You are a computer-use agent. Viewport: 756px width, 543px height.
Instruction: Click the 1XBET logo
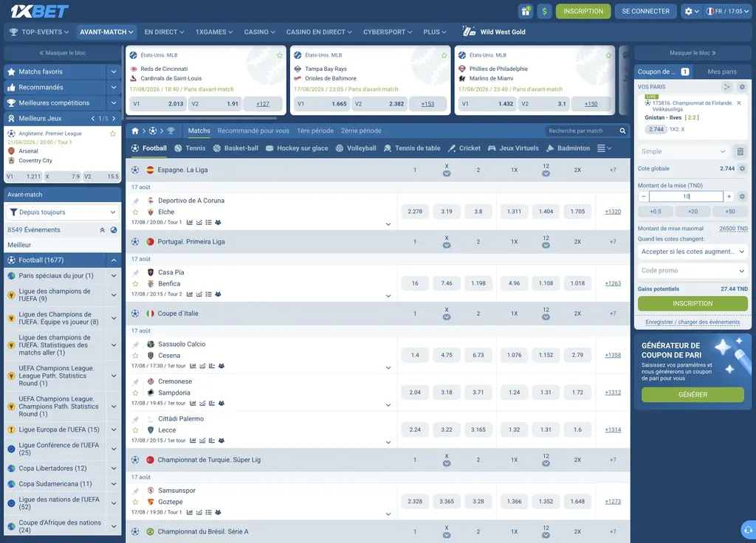tap(40, 11)
